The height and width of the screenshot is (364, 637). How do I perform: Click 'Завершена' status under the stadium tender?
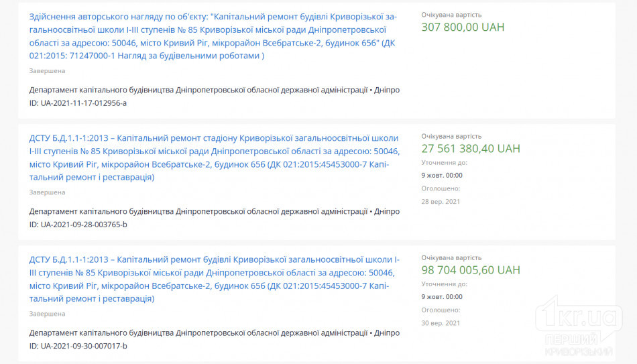47,192
